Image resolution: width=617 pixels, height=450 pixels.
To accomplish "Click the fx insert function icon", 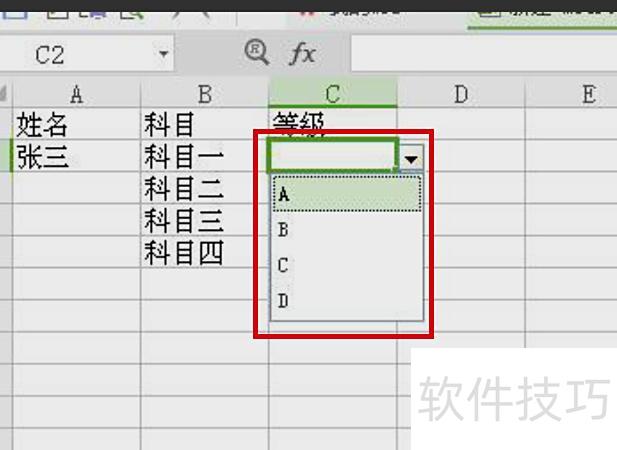I will tap(302, 53).
